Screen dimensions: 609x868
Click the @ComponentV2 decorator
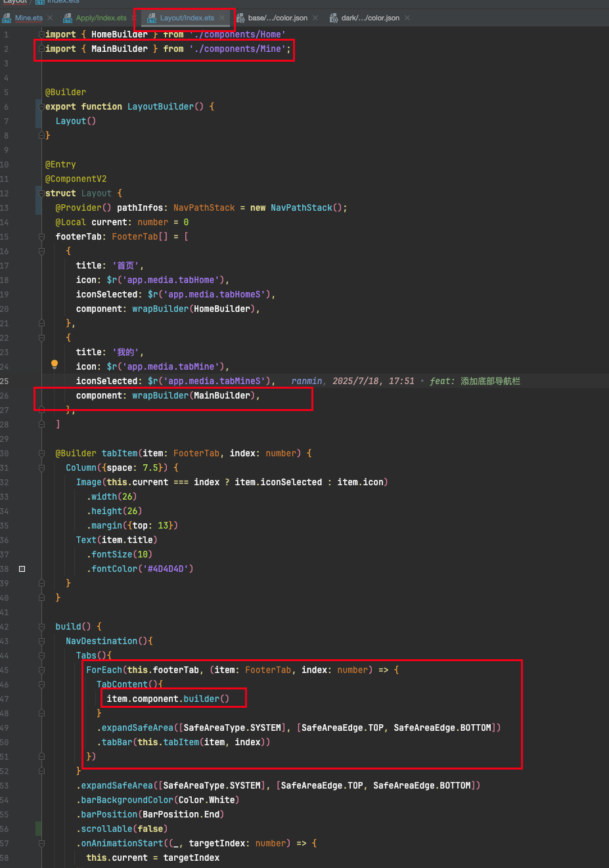point(76,179)
